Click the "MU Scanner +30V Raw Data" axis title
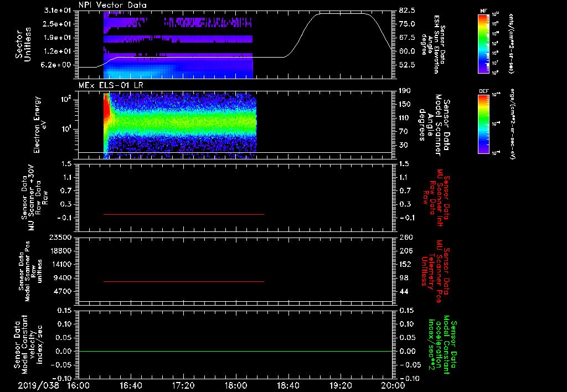Image resolution: width=567 pixels, height=392 pixels. tap(35, 198)
